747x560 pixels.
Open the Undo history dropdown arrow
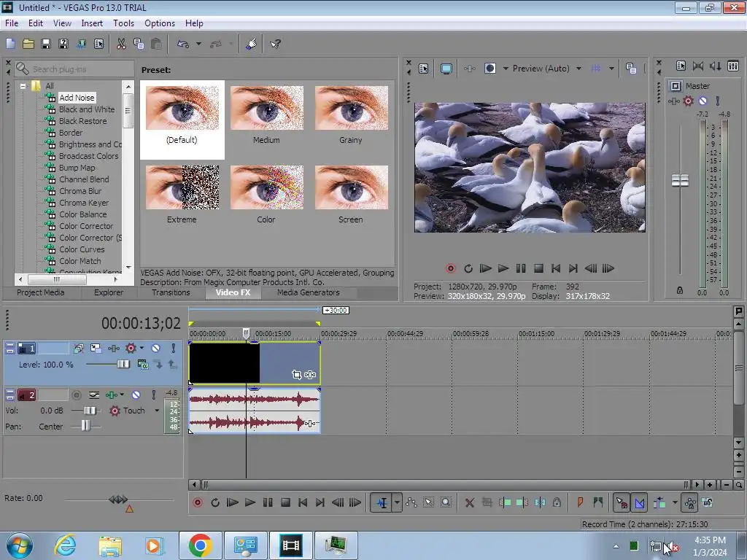point(198,44)
